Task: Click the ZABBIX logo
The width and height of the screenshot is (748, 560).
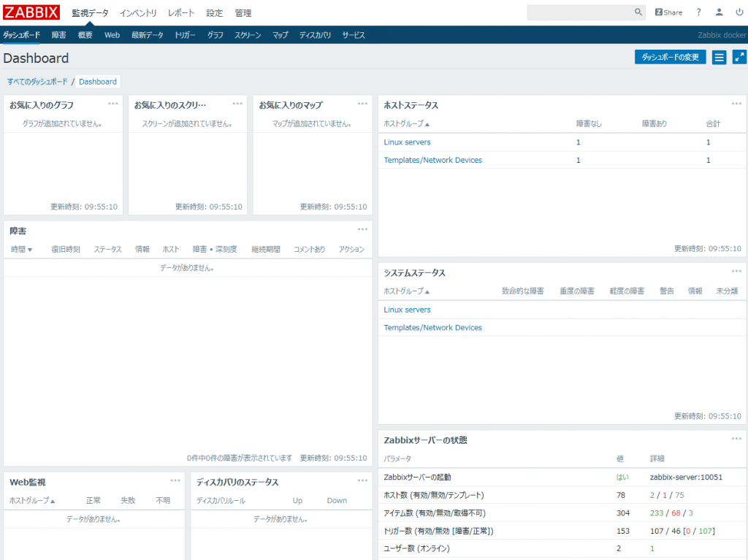Action: (x=31, y=12)
